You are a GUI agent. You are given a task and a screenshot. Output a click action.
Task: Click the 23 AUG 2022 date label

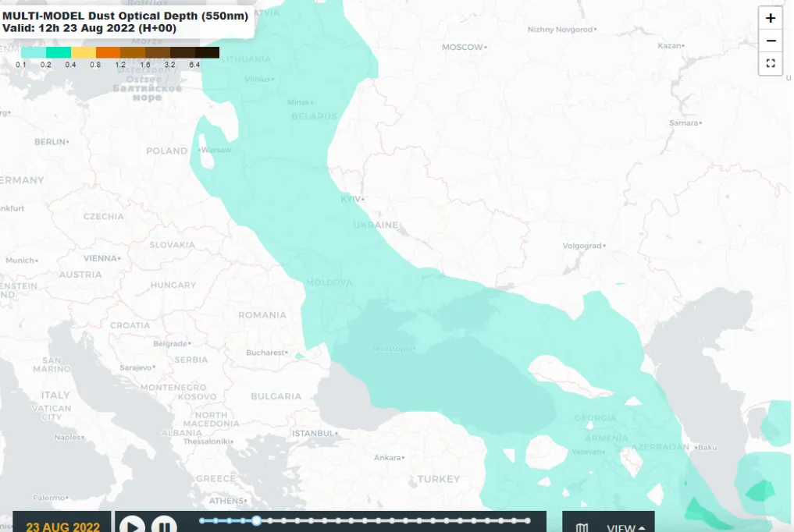[x=62, y=527]
